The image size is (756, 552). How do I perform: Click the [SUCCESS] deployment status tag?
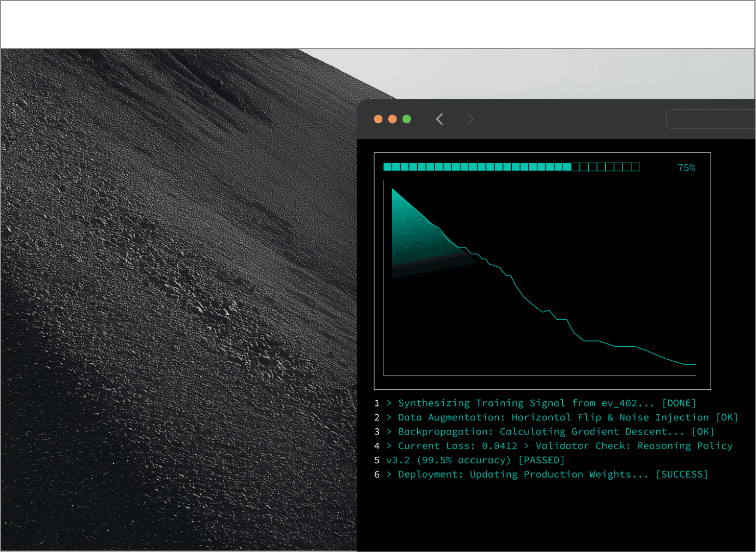pyautogui.click(x=682, y=475)
